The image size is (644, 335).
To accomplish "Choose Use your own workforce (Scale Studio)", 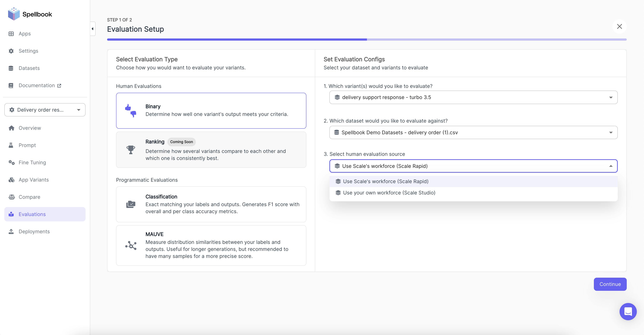I will tap(389, 193).
